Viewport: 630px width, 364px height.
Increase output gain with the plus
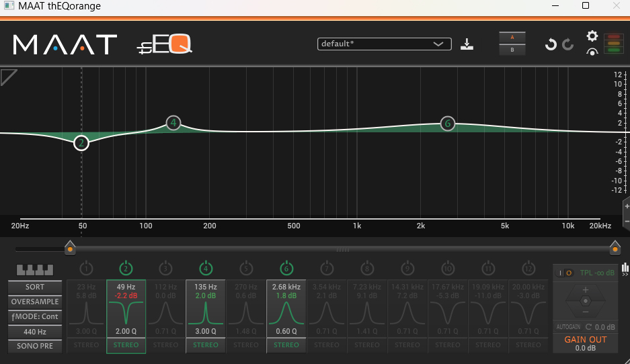pos(586,289)
